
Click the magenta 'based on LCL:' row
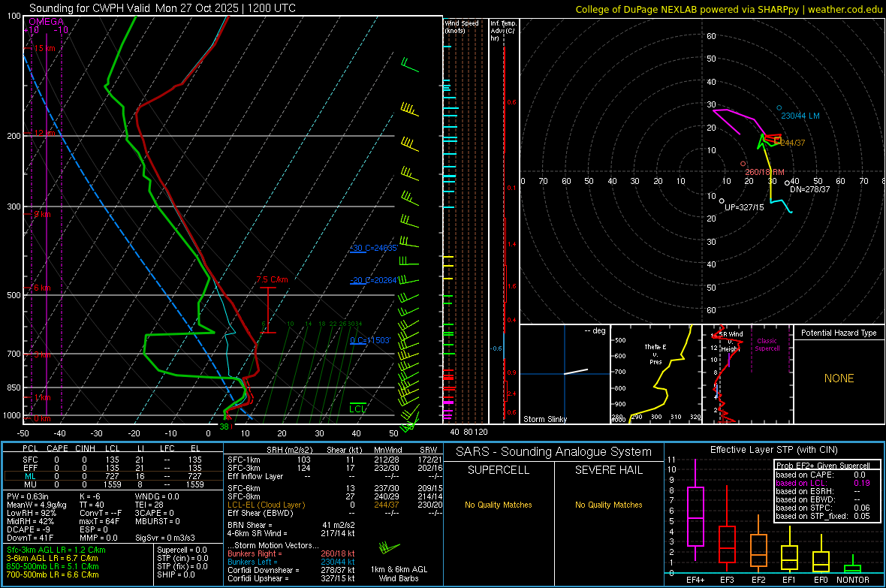click(823, 483)
